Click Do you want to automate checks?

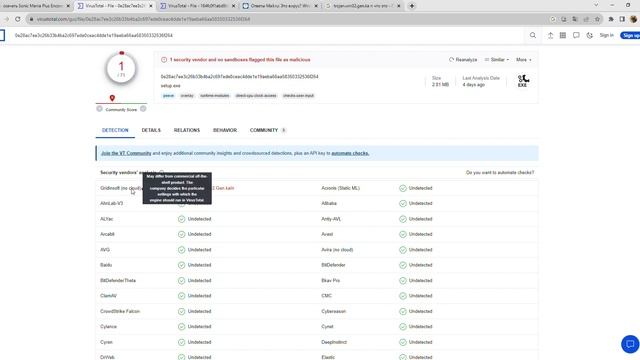[500, 173]
